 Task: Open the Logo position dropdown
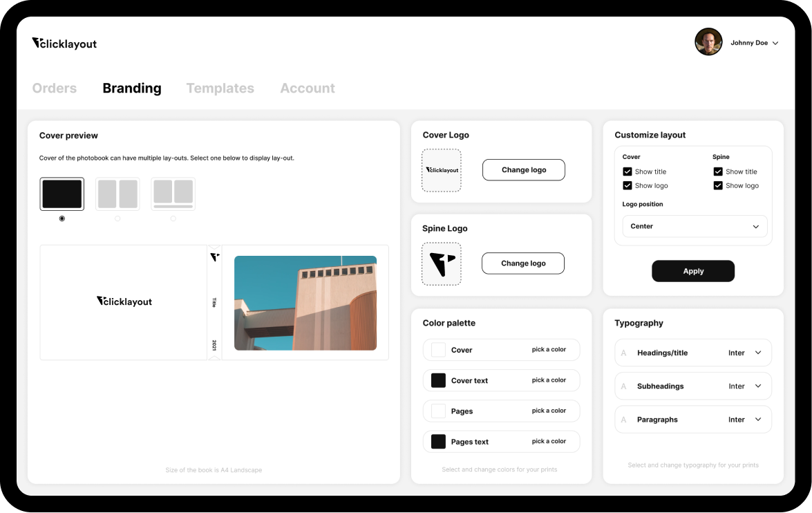694,226
